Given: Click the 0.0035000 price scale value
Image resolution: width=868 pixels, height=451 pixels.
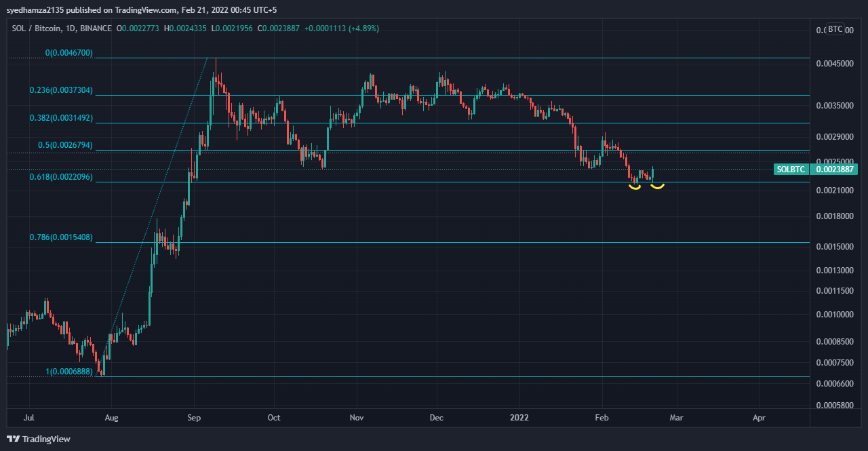Looking at the screenshot, I should (833, 106).
